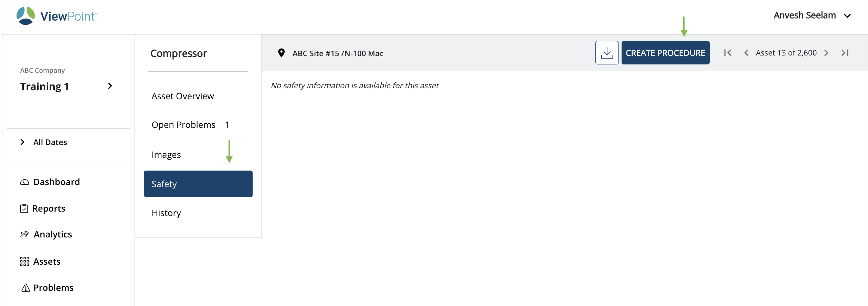Open the Anvesh Seelam user dropdown
Screen dimensions: 868x306
(x=847, y=16)
